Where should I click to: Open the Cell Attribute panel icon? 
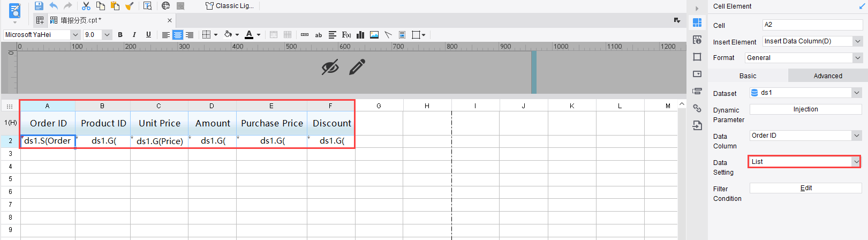point(697,40)
